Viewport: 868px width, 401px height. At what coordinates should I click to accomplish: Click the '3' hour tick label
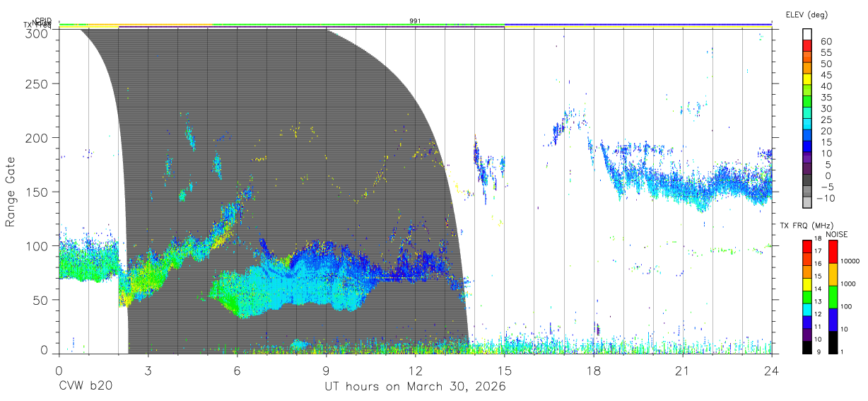tap(148, 371)
